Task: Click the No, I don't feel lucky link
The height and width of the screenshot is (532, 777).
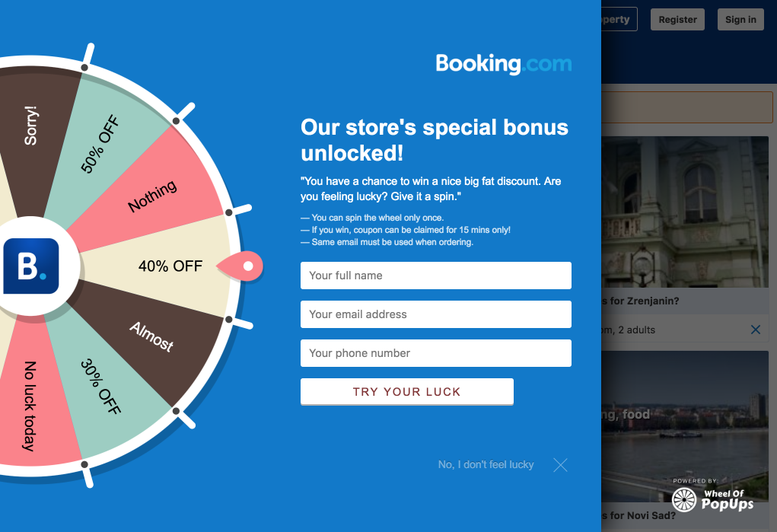Action: (486, 464)
